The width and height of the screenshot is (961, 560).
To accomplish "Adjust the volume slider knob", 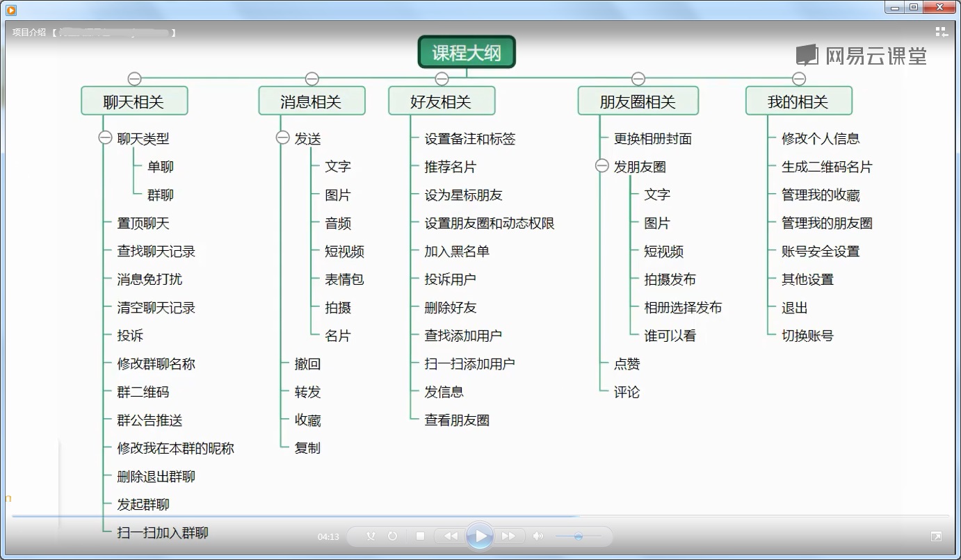I will (578, 536).
